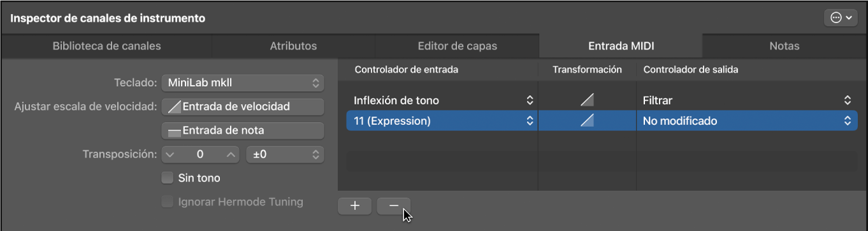Open the Inflexión de tono input controller menu
This screenshot has width=868, height=231.
[442, 100]
